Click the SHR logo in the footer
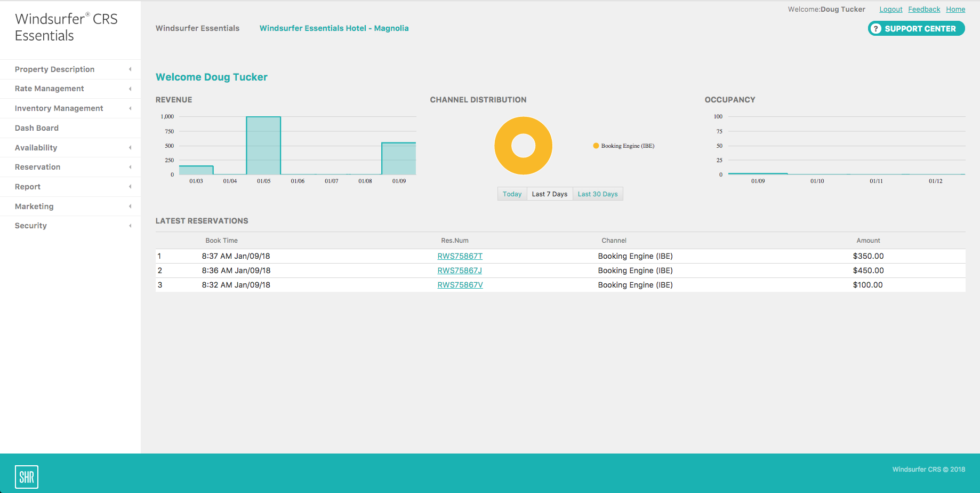This screenshot has height=493, width=980. tap(26, 476)
